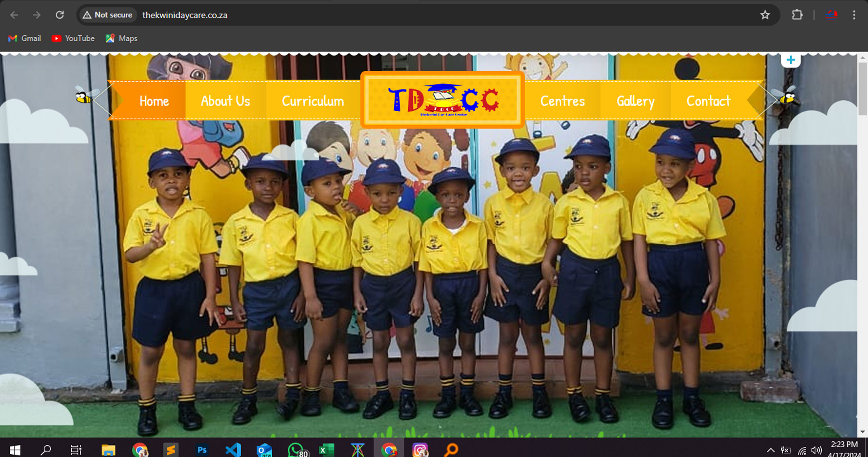Show hidden system tray icons

coord(770,450)
